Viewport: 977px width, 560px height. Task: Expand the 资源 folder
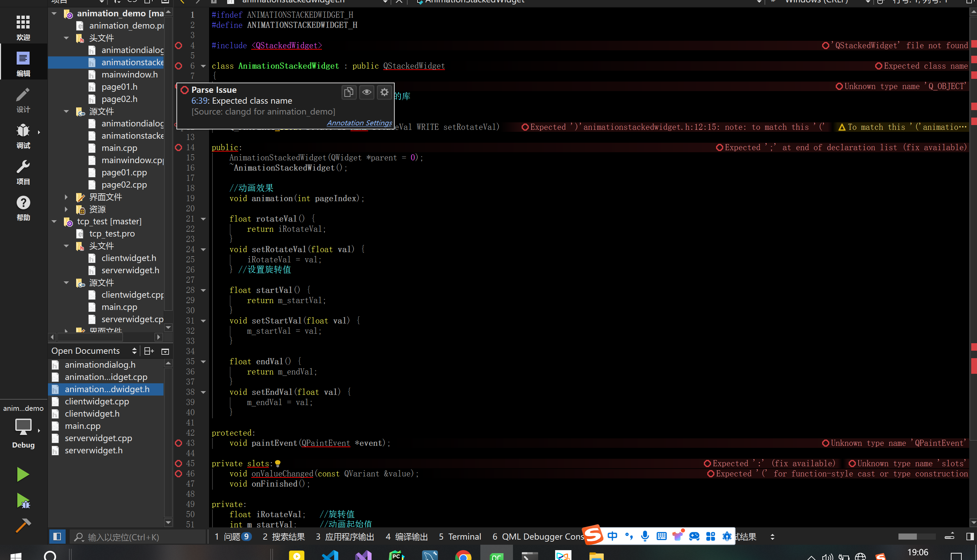[66, 209]
